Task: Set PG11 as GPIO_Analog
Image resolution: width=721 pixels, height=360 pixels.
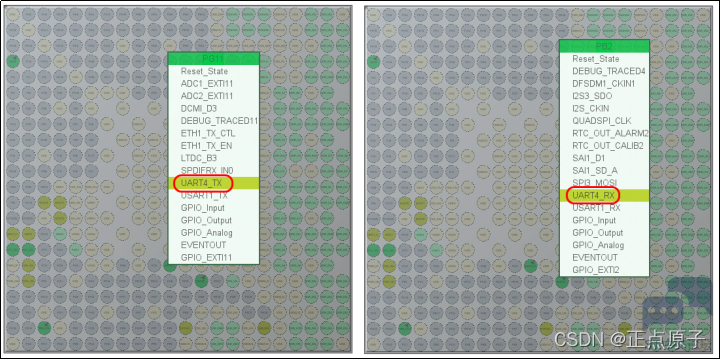Action: pos(214,233)
